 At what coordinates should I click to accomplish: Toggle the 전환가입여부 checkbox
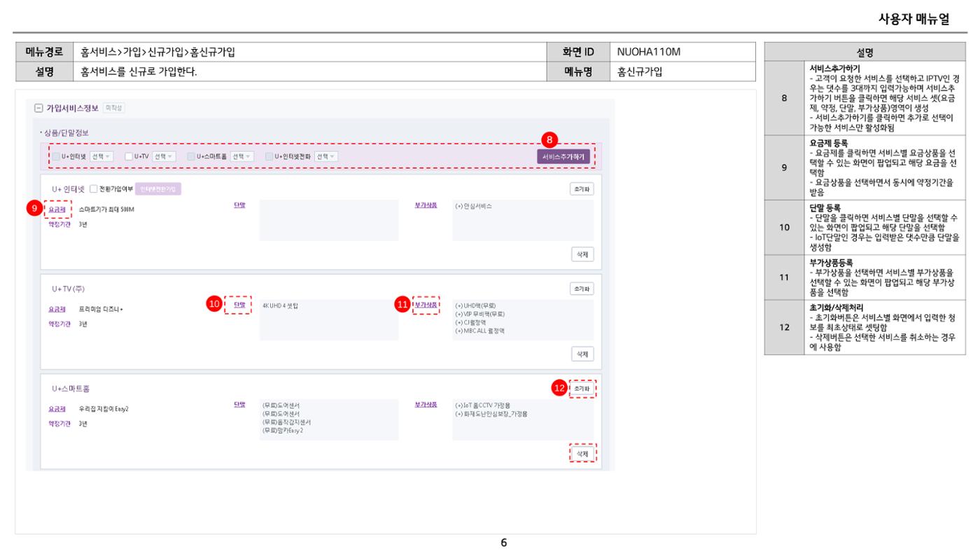(x=93, y=188)
